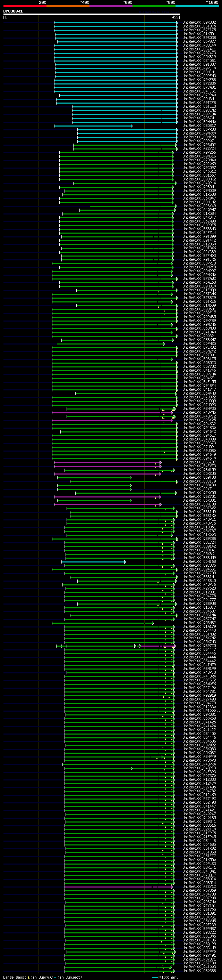Select hit label UniRef100_C1K5D1
The width and height of the screenshot is (222, 980).
tap(199, 34)
